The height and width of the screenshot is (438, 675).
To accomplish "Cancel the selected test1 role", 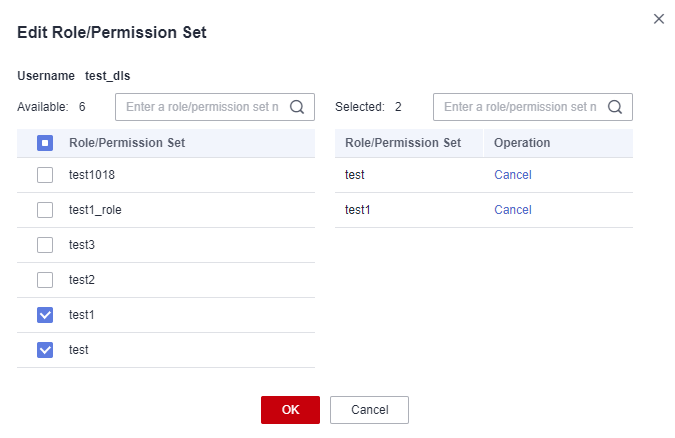I will (x=513, y=210).
